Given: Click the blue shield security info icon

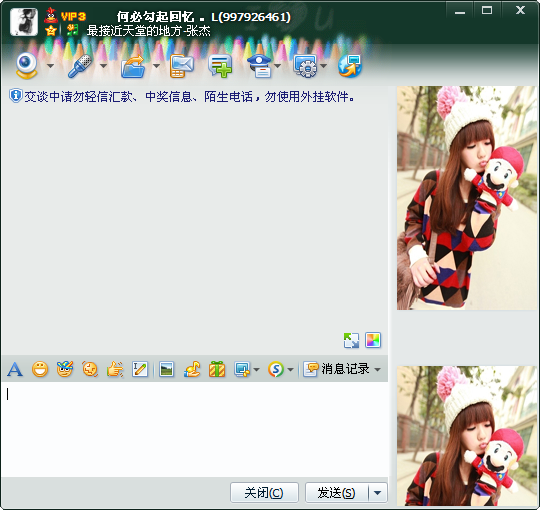Looking at the screenshot, I should tap(15, 96).
